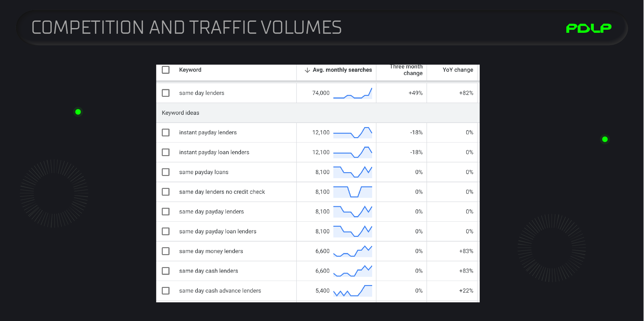Click keyword 'same day lenders no credit check'
The height and width of the screenshot is (321, 644).
(222, 192)
